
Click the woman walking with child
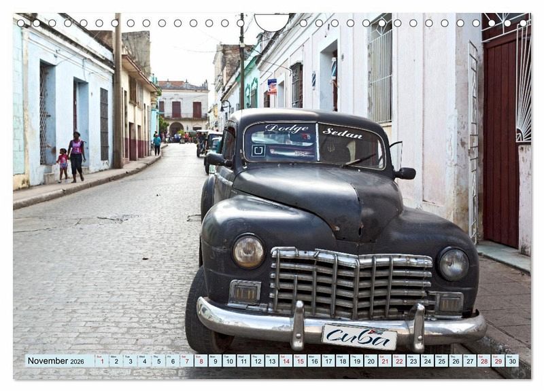(76, 157)
